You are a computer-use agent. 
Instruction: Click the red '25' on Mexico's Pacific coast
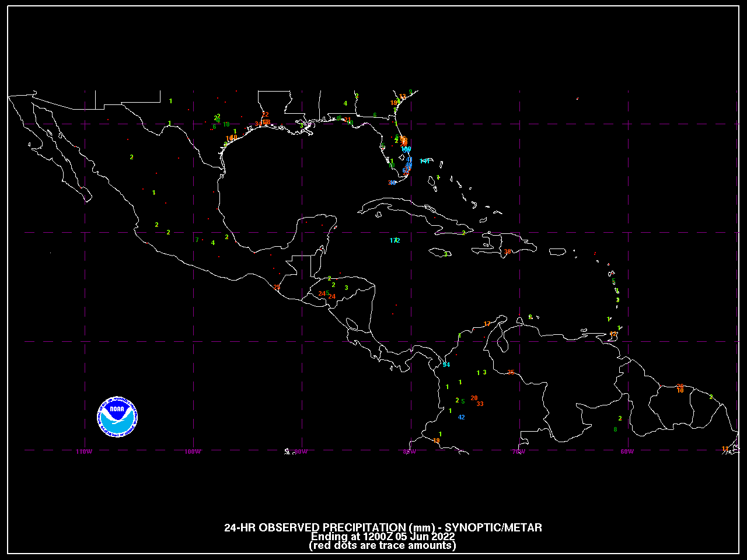pyautogui.click(x=277, y=287)
